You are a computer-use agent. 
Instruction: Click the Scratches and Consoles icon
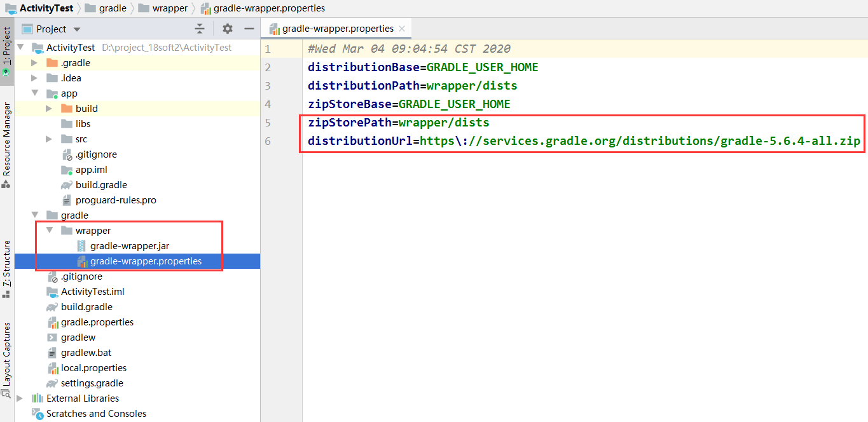click(38, 414)
